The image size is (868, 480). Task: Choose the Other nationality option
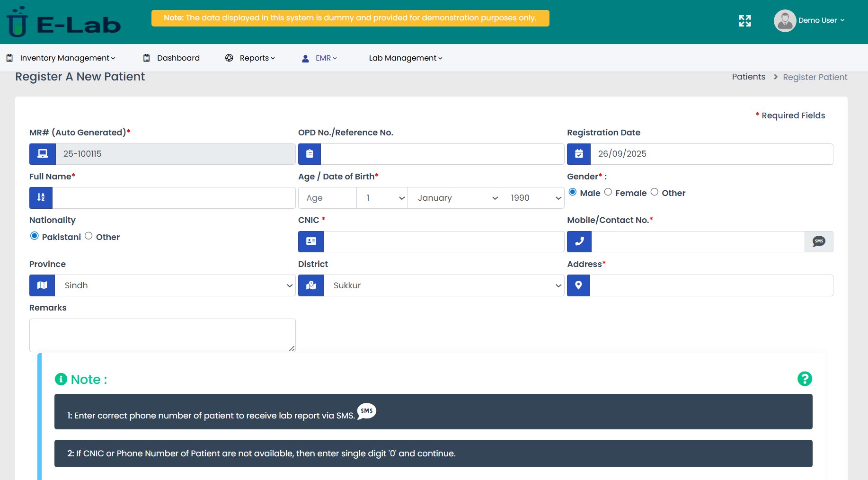pyautogui.click(x=89, y=236)
